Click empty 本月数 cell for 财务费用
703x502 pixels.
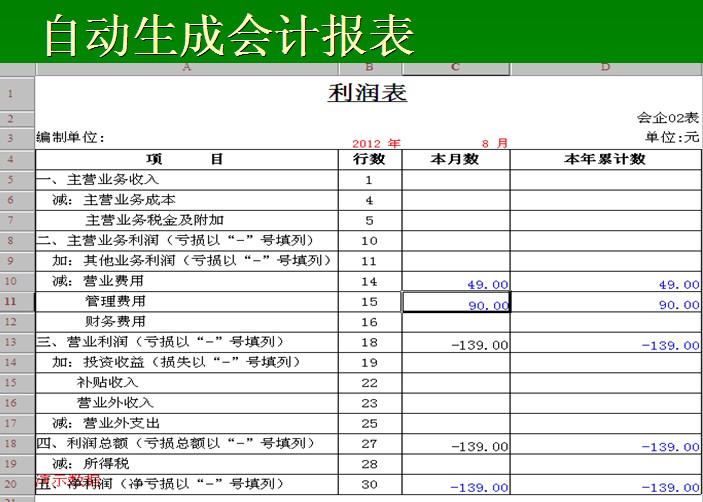click(456, 322)
